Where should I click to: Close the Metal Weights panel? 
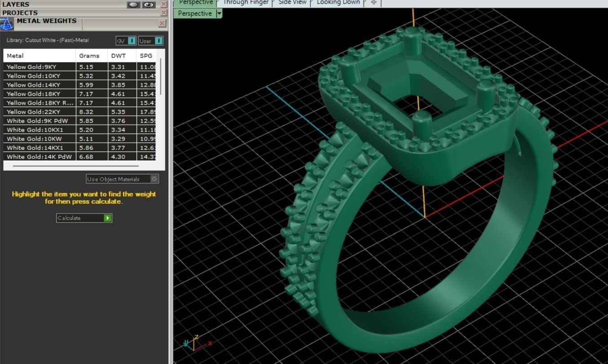(162, 23)
